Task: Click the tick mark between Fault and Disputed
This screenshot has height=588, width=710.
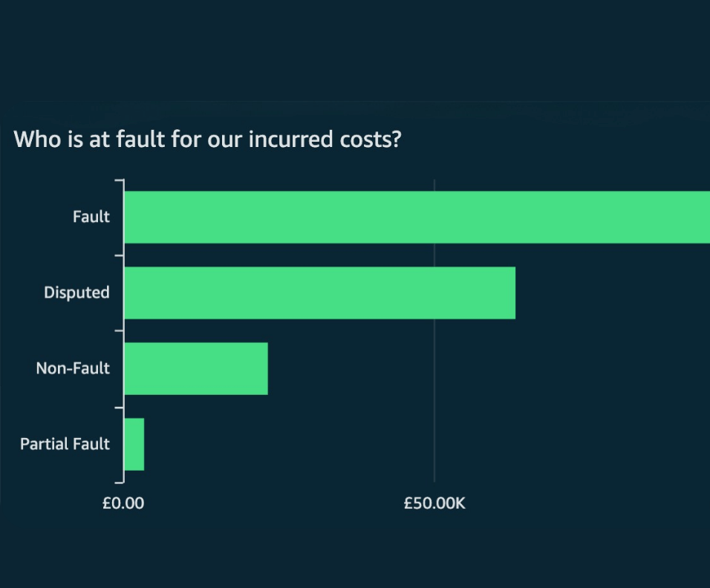Action: (119, 255)
